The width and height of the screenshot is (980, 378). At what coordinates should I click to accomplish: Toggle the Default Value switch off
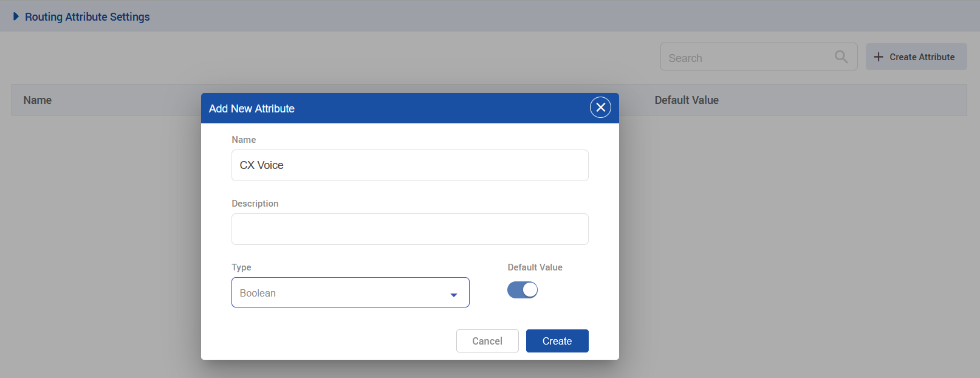(523, 290)
